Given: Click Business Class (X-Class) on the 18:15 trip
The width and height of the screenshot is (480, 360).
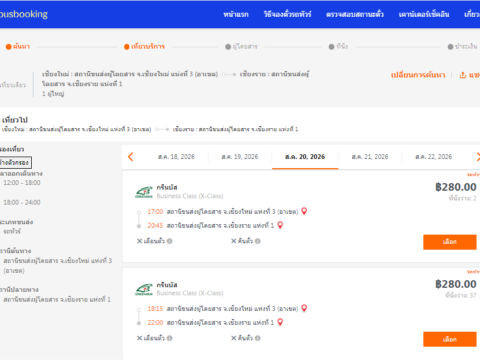Looking at the screenshot, I should (190, 293).
